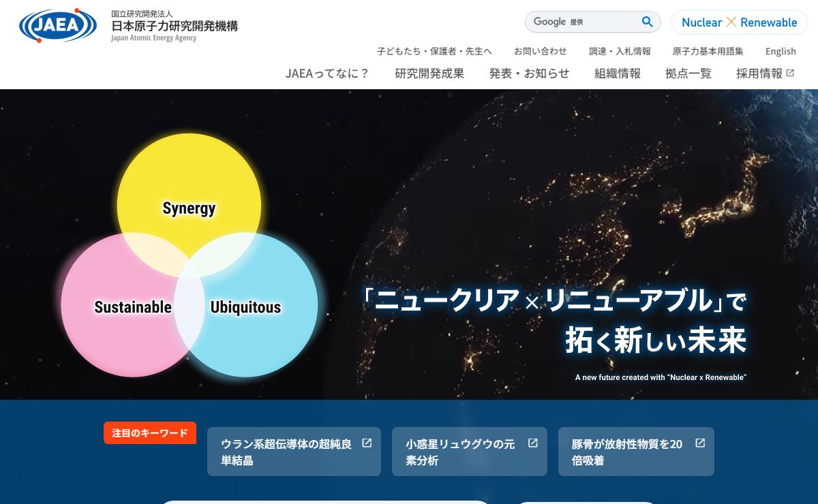Open the 原子力基本用語集 link
This screenshot has width=818, height=504.
click(708, 51)
